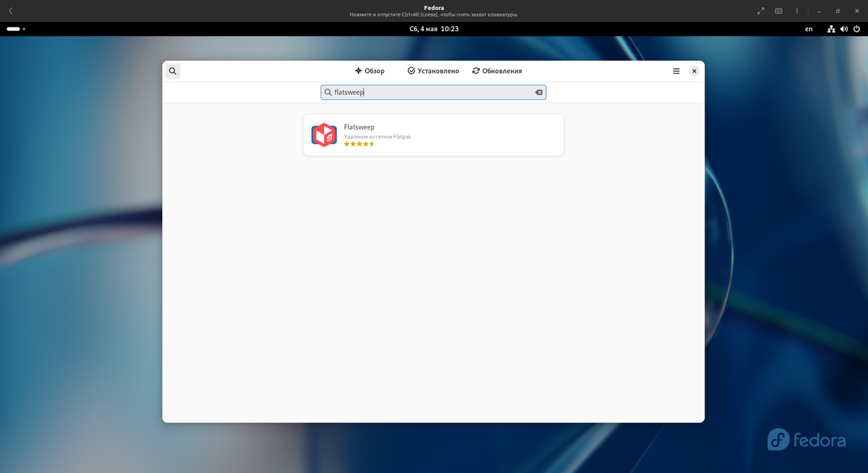868x473 pixels.
Task: Click the volume speaker icon in the panel
Action: [x=846, y=29]
